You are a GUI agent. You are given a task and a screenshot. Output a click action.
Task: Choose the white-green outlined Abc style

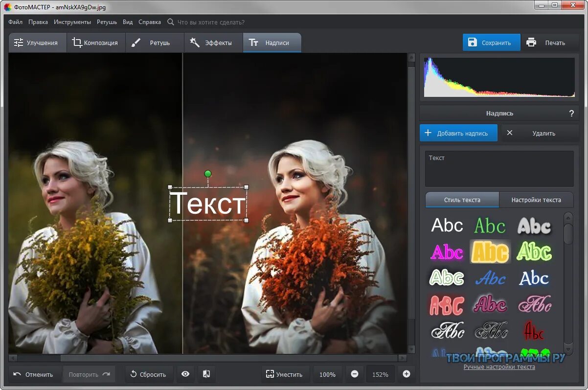[x=447, y=278]
